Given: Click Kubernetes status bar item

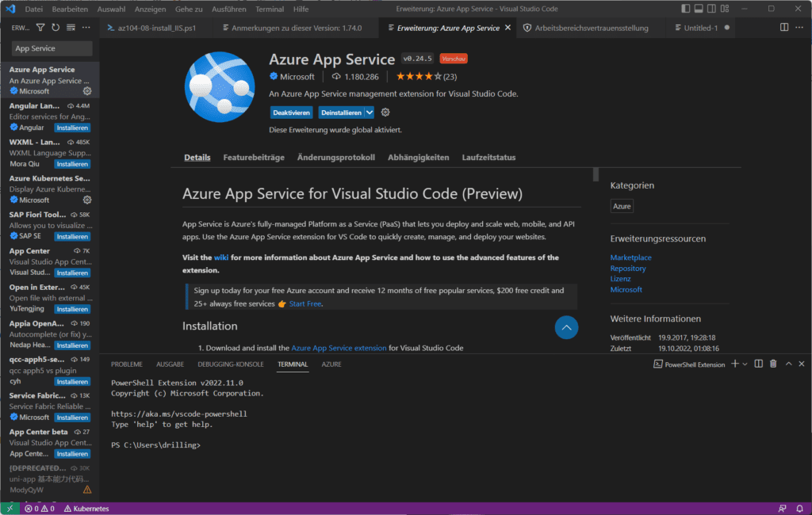Looking at the screenshot, I should point(86,509).
